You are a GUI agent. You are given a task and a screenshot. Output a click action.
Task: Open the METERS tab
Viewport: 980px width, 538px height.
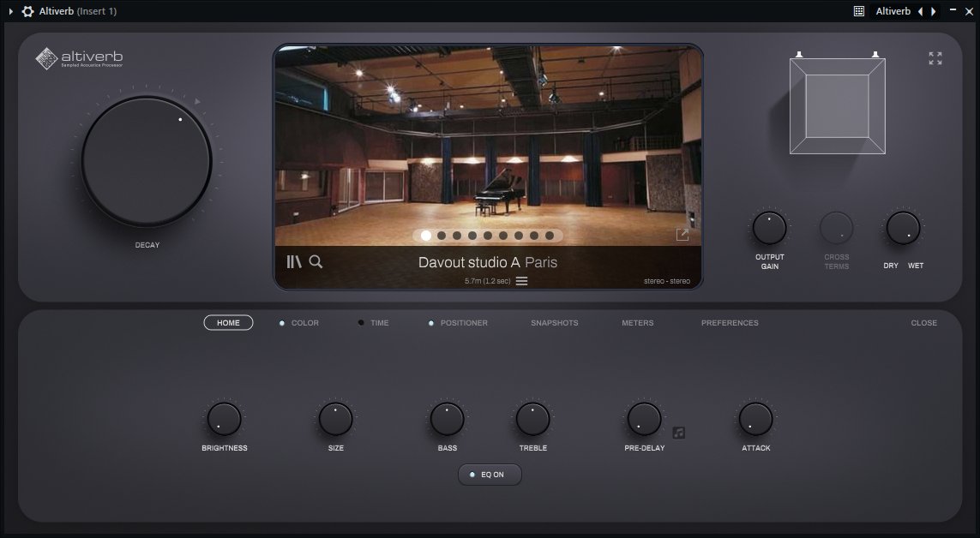pyautogui.click(x=638, y=323)
